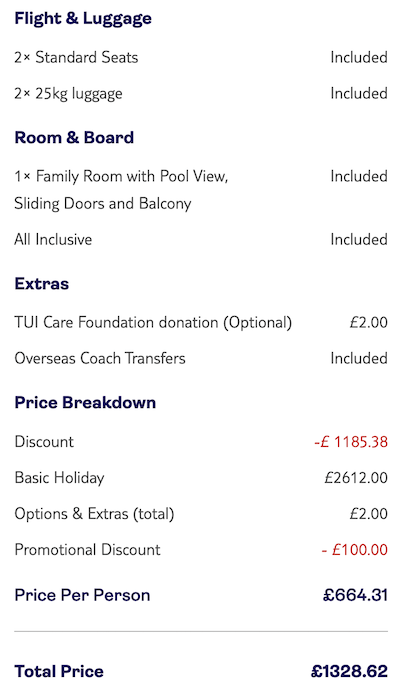Click the red -£100.00 promotional amount
The image size is (400, 699).
(355, 550)
